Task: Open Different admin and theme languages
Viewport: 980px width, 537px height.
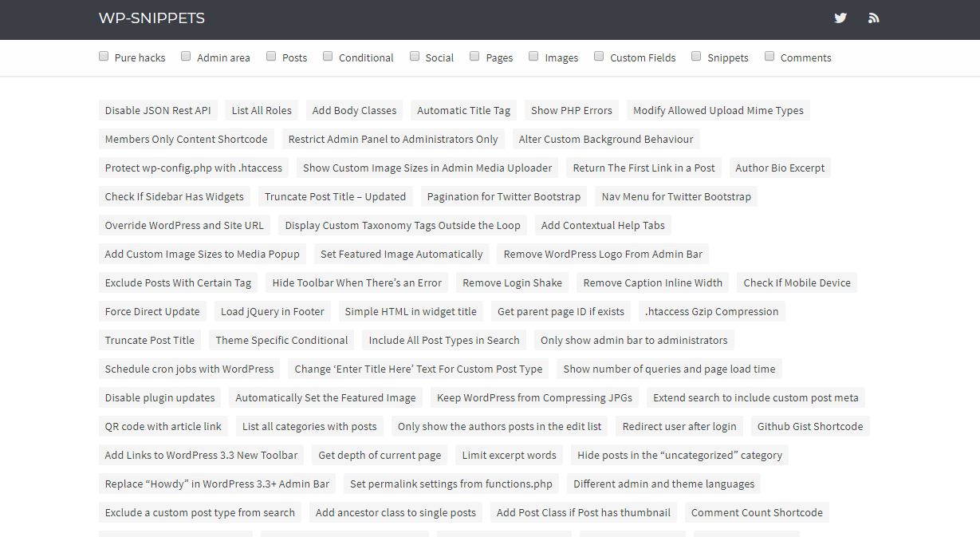Action: 664,484
